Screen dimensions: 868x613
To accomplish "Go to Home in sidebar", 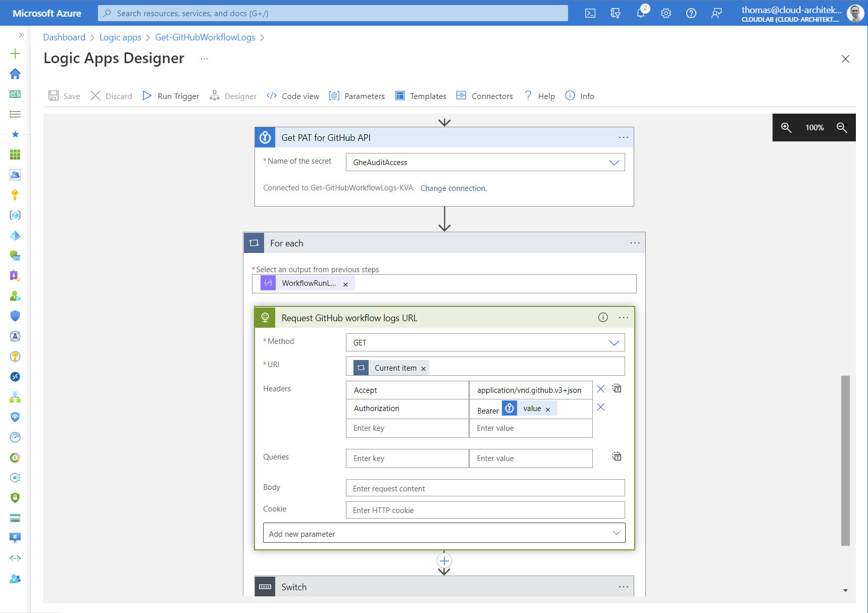I will coord(15,74).
